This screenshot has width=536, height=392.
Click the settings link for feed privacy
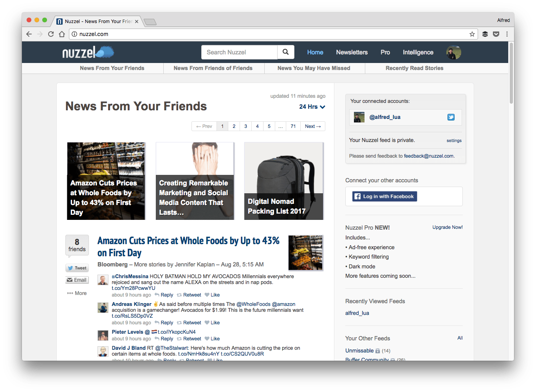click(454, 140)
